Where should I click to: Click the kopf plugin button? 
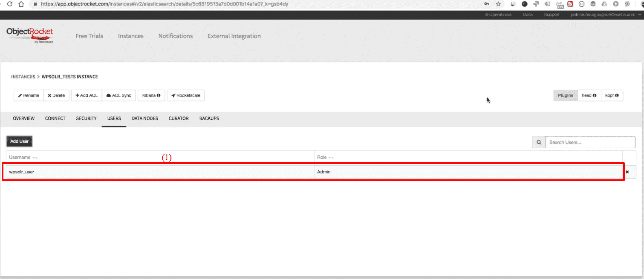(x=612, y=95)
